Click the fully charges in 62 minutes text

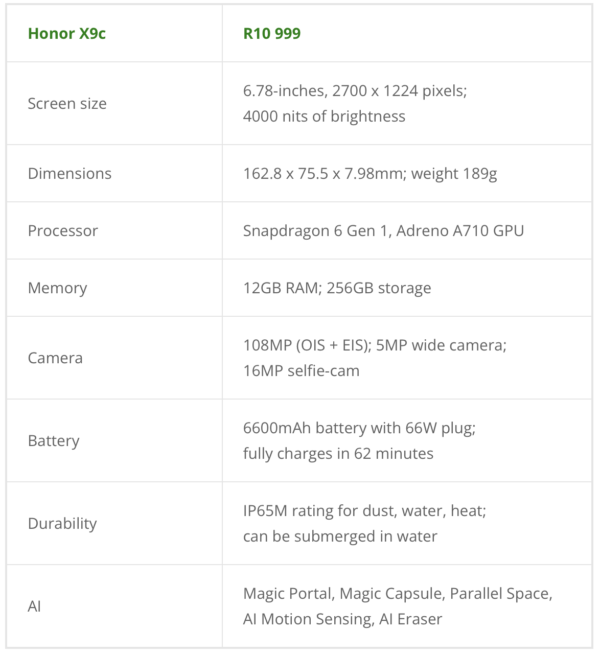coord(338,454)
